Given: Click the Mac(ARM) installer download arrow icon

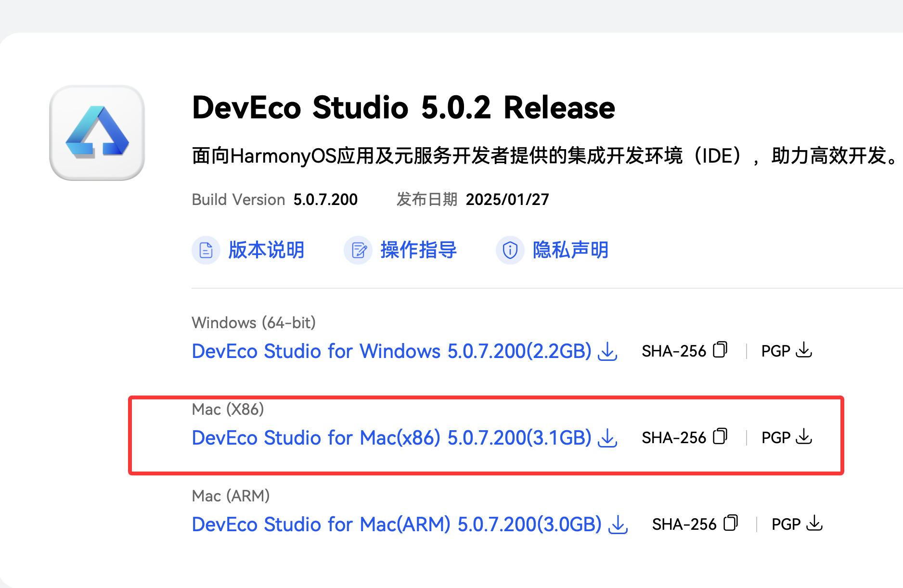Looking at the screenshot, I should pos(618,524).
